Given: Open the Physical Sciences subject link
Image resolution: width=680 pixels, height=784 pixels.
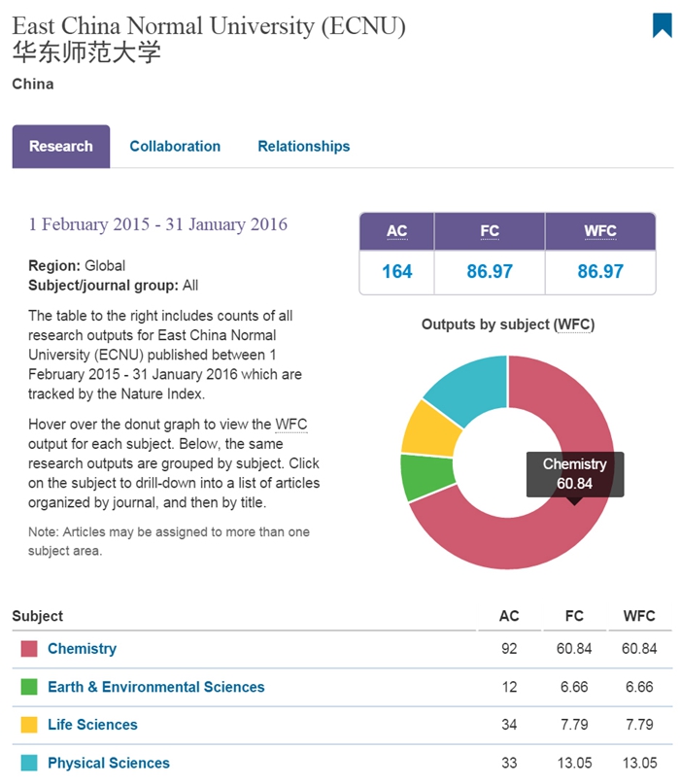Looking at the screenshot, I should [108, 763].
